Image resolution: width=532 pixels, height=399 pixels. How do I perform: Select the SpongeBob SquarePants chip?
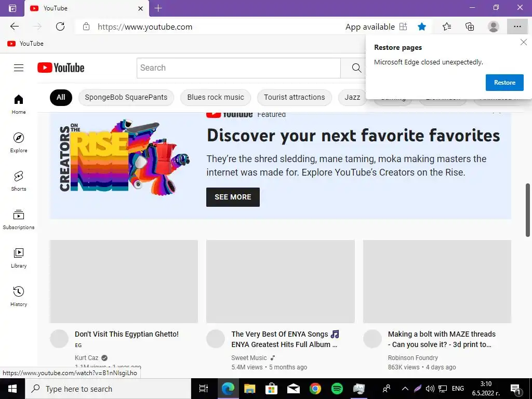point(126,97)
